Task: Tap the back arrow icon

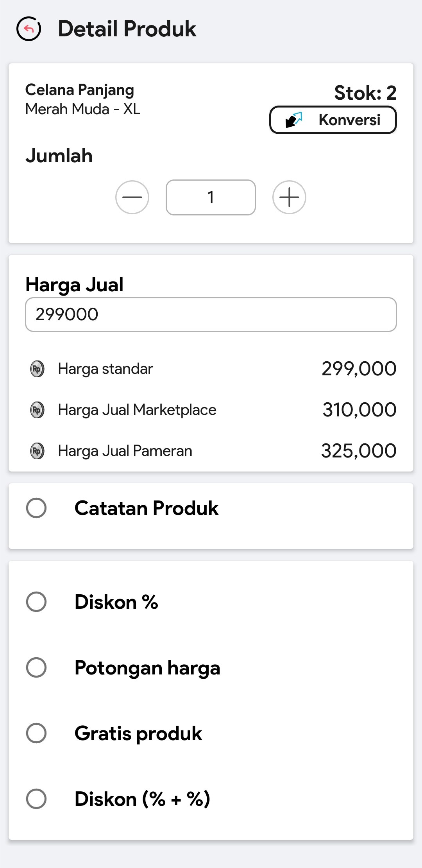Action: click(x=29, y=29)
